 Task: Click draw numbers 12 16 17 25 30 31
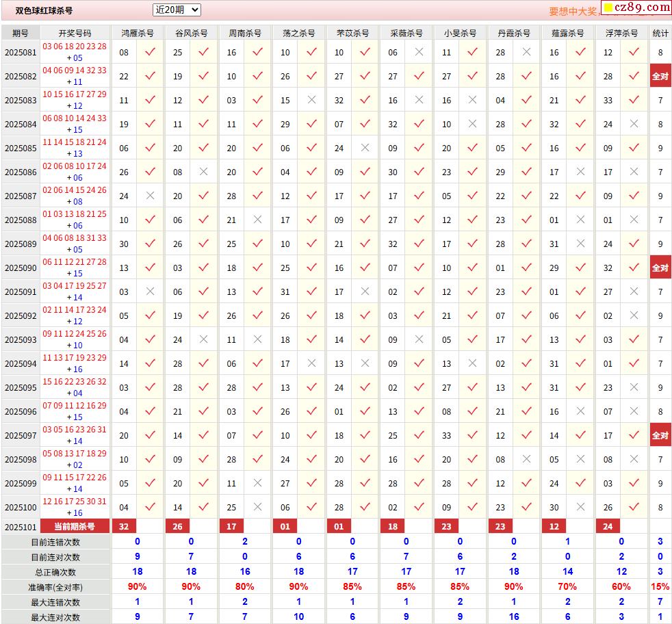pyautogui.click(x=75, y=501)
